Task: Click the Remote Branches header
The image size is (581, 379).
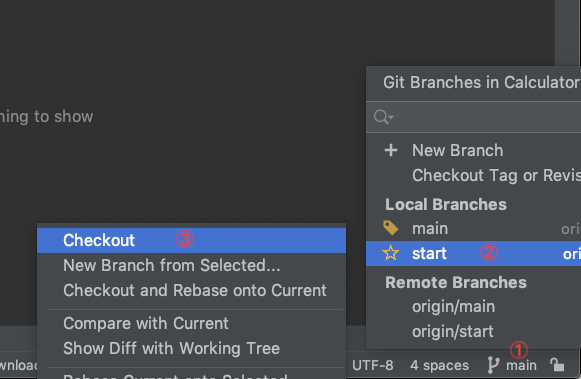Action: click(x=456, y=283)
